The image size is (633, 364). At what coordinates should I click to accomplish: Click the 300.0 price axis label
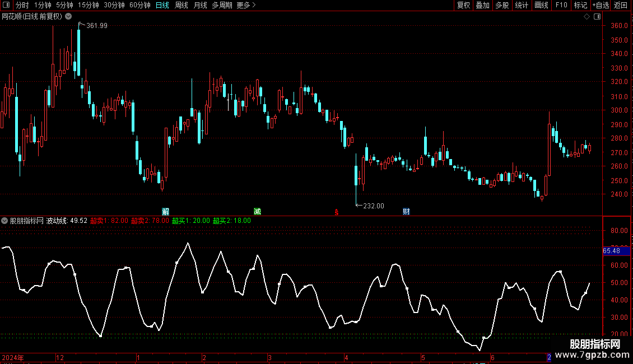coord(619,110)
